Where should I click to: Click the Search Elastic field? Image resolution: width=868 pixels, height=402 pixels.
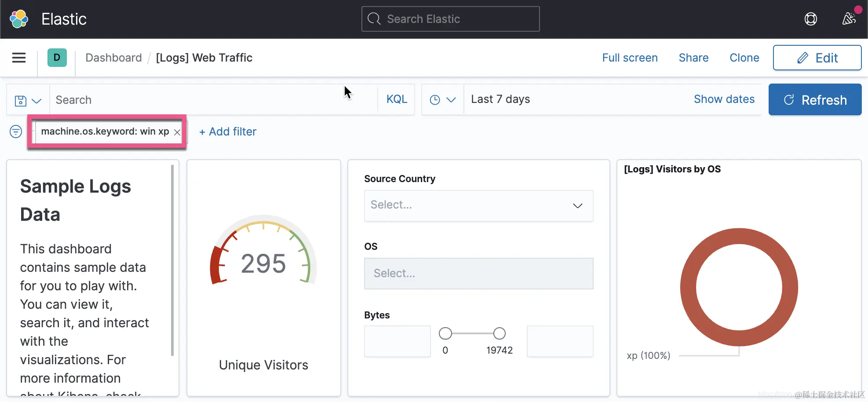(x=450, y=19)
